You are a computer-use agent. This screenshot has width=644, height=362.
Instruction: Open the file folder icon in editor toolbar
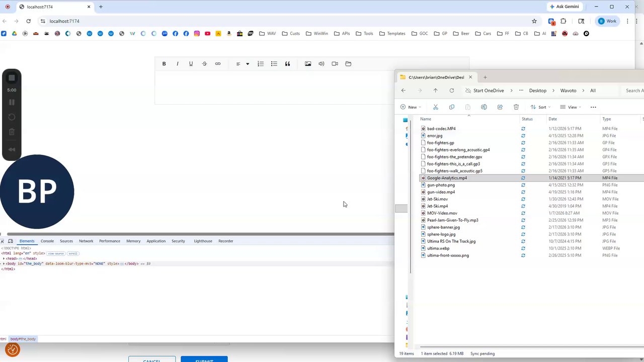click(348, 64)
